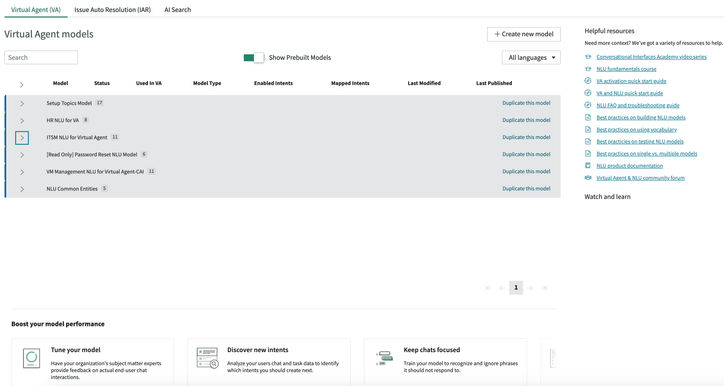The width and height of the screenshot is (724, 386).
Task: Click the ITSM NLU for Virtual Agent name
Action: click(x=77, y=137)
